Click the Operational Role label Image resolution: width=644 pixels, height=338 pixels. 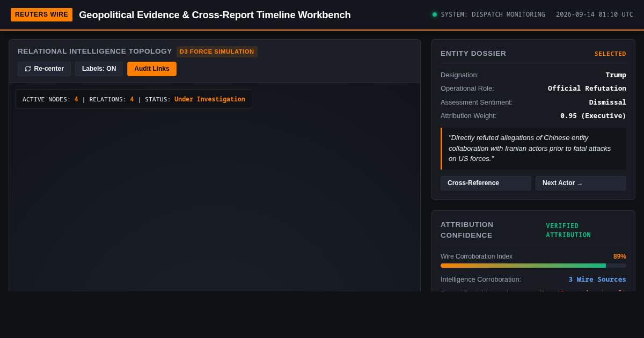point(467,89)
